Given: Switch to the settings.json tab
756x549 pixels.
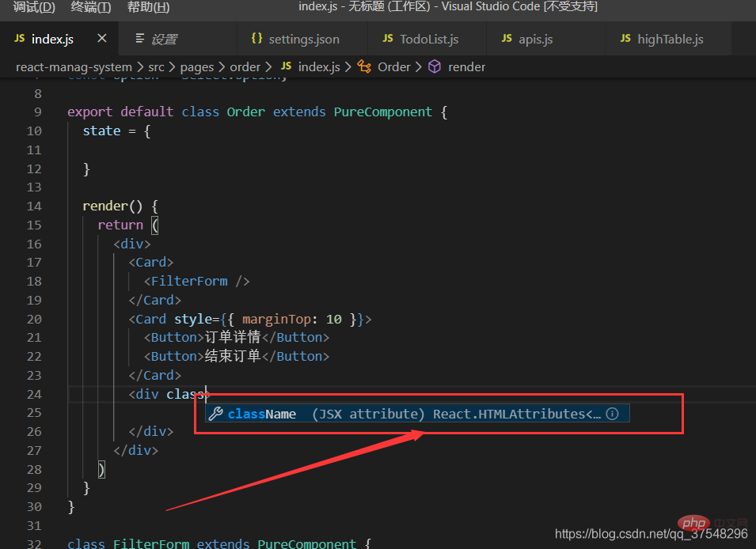Looking at the screenshot, I should 304,39.
